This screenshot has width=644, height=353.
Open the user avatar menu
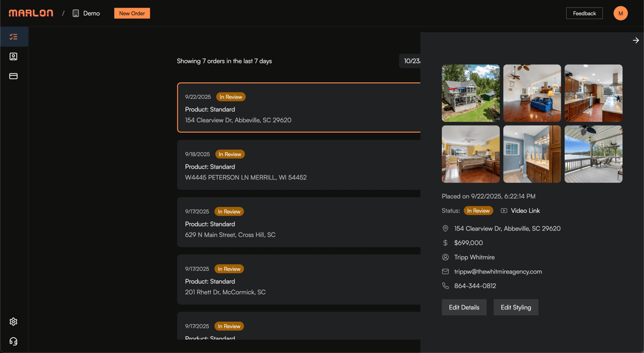[620, 13]
